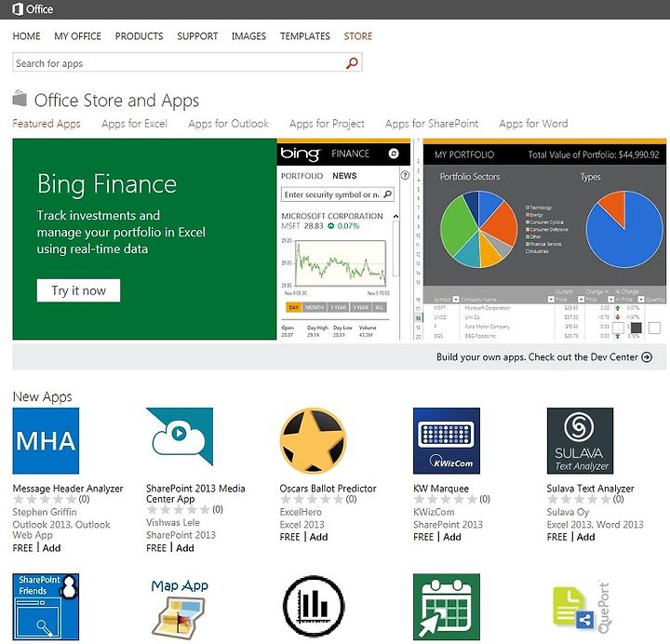Click the Office logo in header
Viewport: 670px width, 644px height.
[x=33, y=9]
